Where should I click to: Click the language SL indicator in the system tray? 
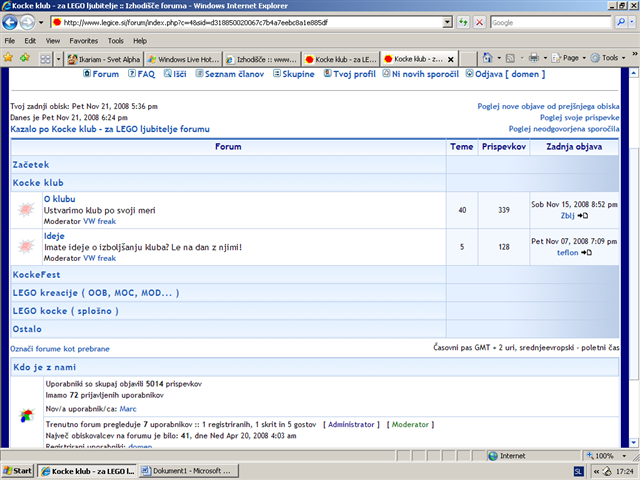578,471
